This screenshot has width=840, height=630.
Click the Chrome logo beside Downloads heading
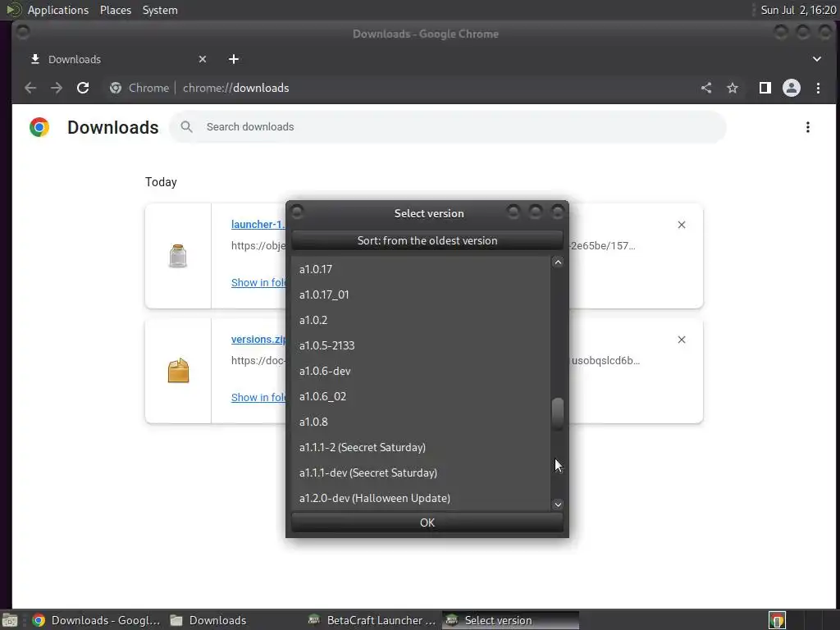coord(39,127)
